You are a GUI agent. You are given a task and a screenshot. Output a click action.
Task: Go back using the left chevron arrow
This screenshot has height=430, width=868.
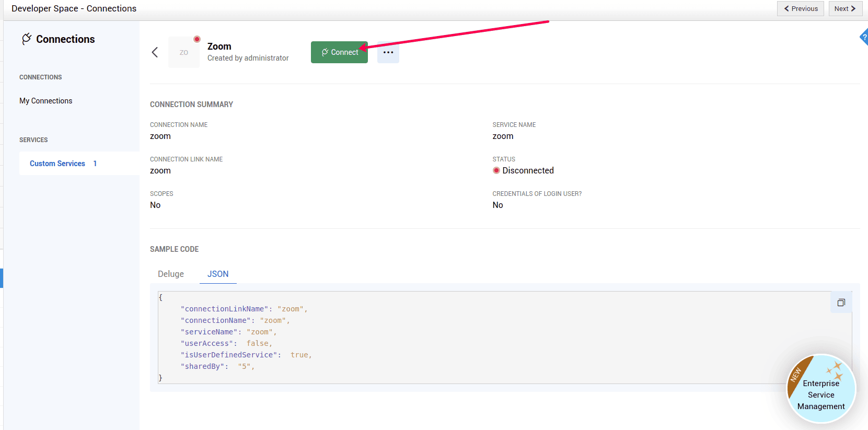155,52
